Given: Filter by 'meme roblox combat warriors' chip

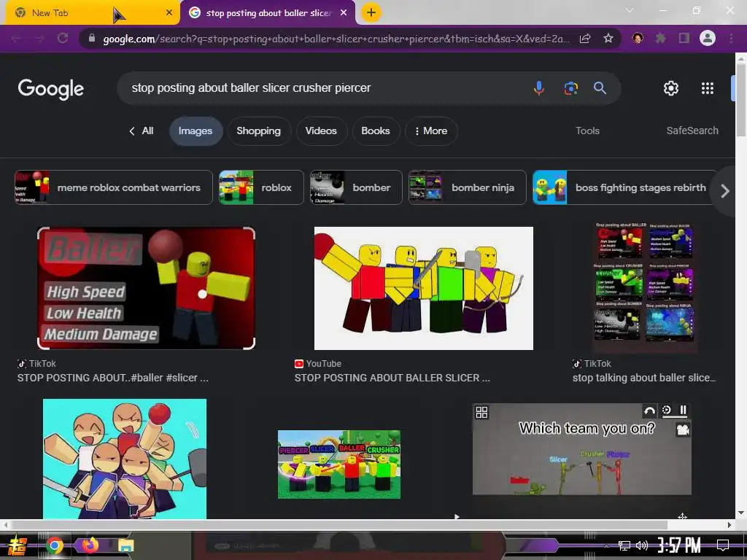Looking at the screenshot, I should (113, 187).
